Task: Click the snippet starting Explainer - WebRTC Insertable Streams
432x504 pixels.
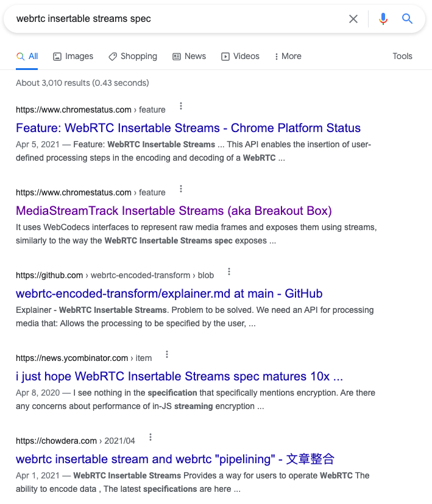Action: tap(195, 317)
